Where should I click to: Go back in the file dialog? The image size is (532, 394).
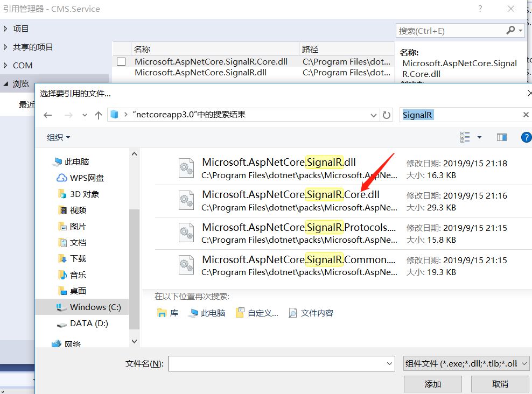(48, 115)
